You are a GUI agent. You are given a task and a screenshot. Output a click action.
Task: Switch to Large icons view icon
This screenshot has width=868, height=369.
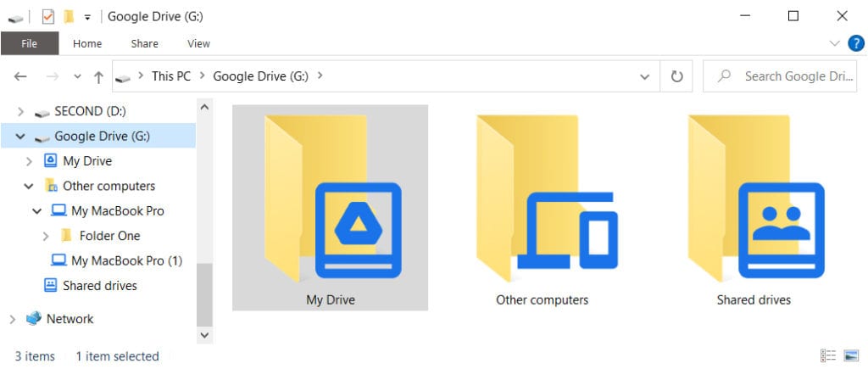click(851, 355)
